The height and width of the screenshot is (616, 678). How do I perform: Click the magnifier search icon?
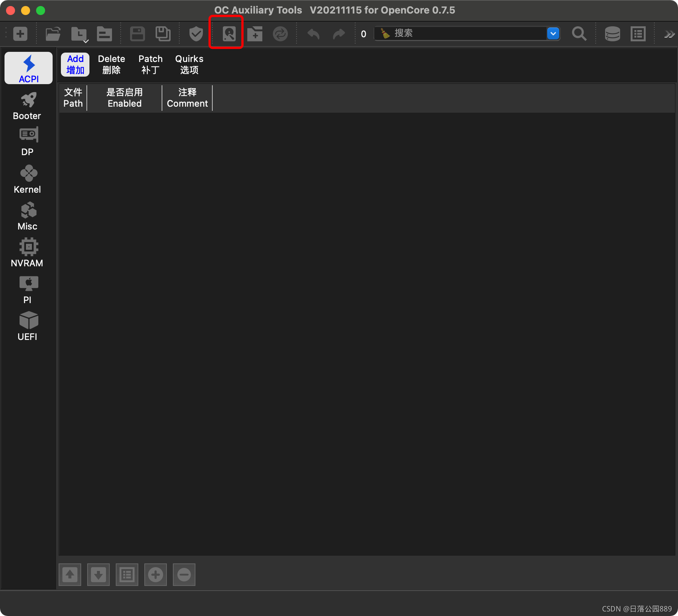[x=579, y=34]
